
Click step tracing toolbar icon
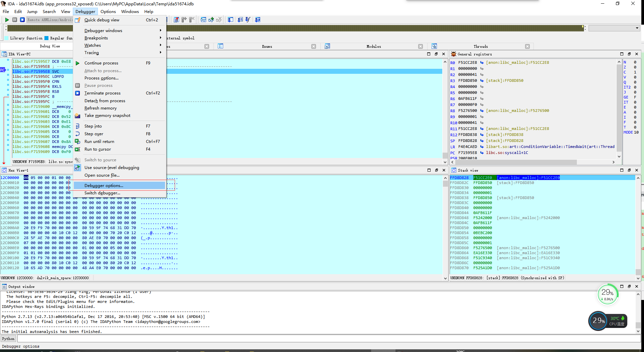point(240,20)
